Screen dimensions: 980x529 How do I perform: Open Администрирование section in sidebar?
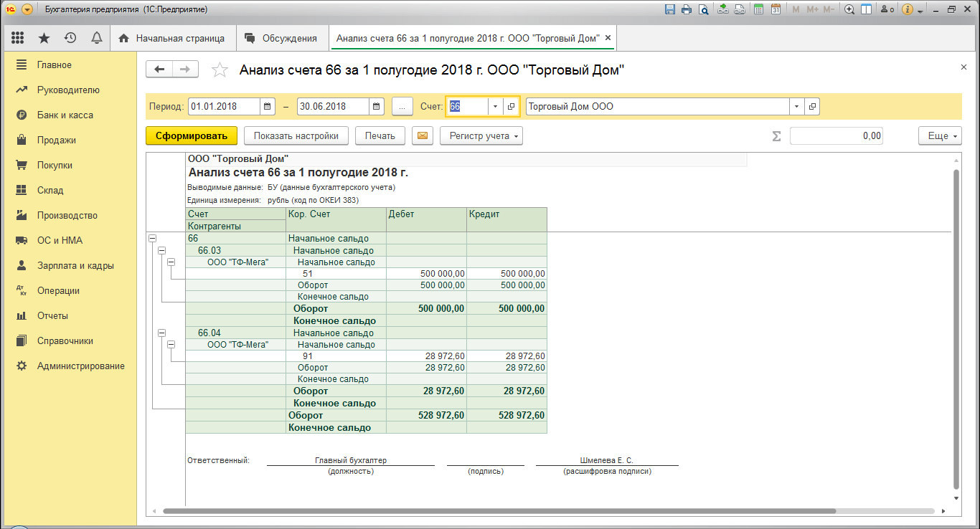70,366
